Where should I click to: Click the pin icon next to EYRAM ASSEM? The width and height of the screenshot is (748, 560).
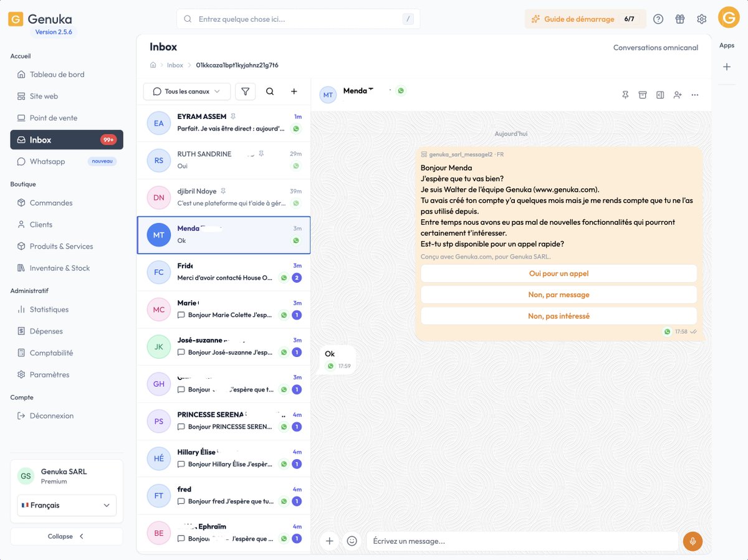click(x=233, y=116)
